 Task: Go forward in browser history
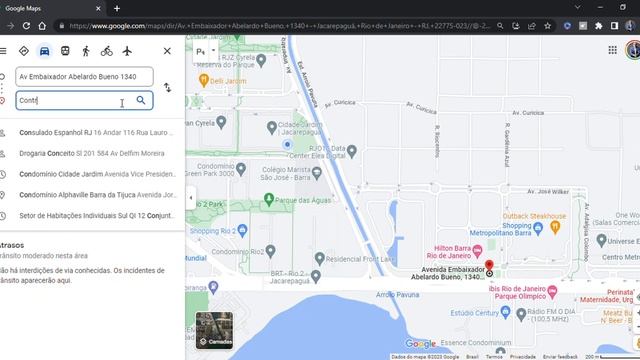point(10,26)
